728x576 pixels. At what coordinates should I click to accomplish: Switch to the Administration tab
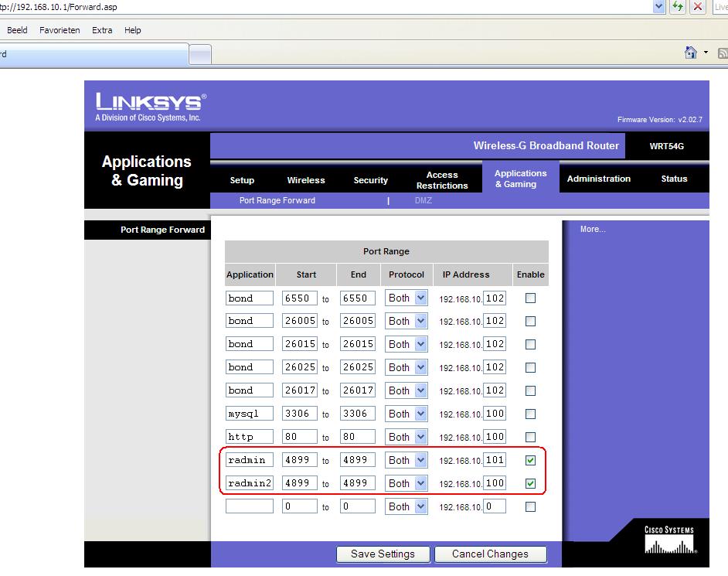598,179
